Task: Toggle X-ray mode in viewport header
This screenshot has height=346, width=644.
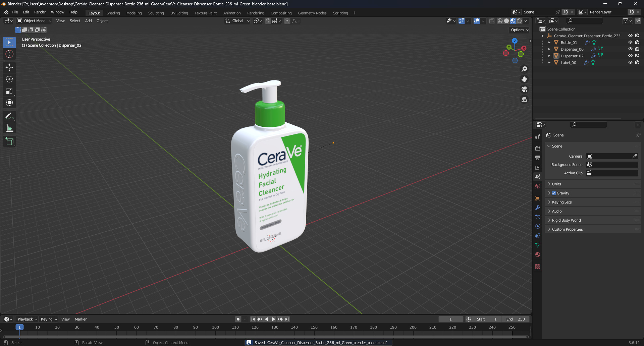Action: [x=492, y=21]
